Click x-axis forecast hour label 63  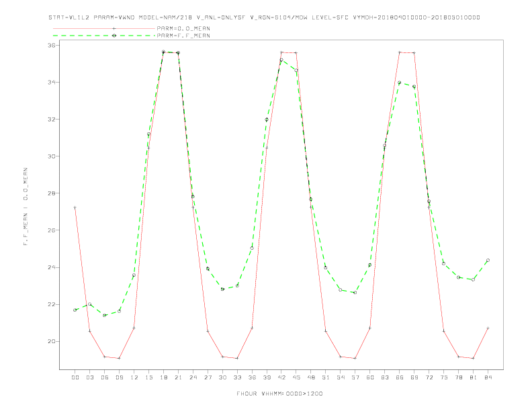coord(385,377)
